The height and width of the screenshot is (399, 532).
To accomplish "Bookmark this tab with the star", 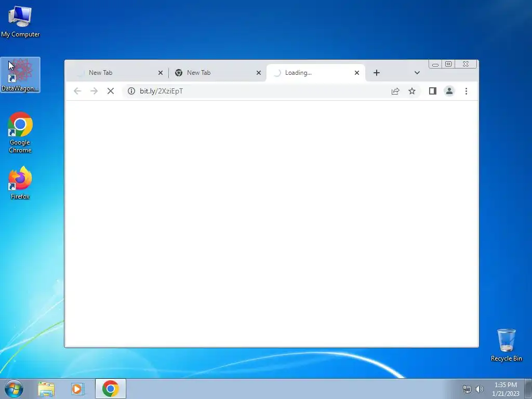I will pos(412,91).
